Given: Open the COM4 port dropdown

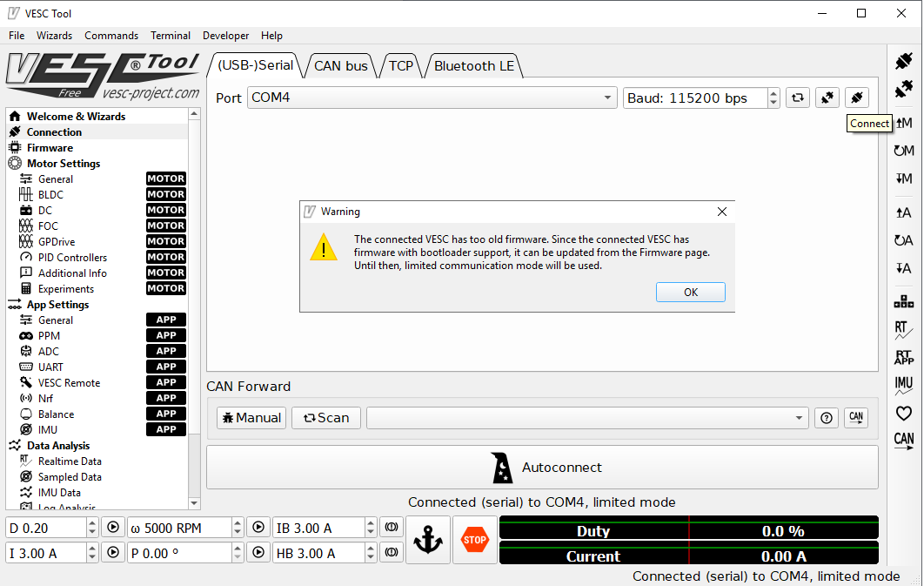Looking at the screenshot, I should [432, 98].
